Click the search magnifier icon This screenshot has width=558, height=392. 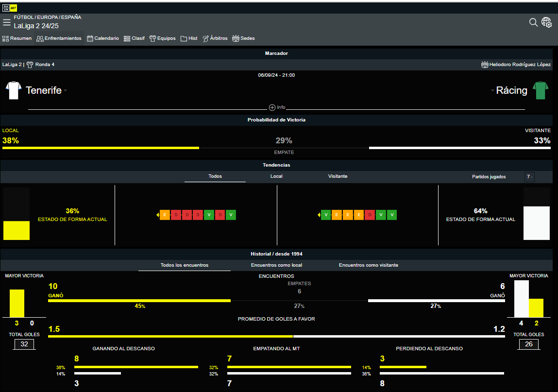(533, 22)
